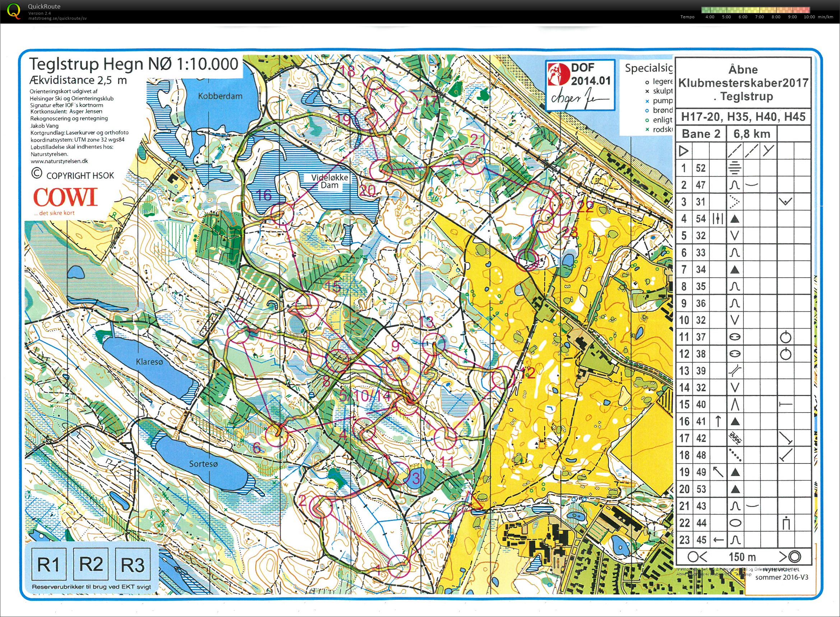Click control code 47 in row 2
The image size is (840, 617).
pyautogui.click(x=701, y=185)
